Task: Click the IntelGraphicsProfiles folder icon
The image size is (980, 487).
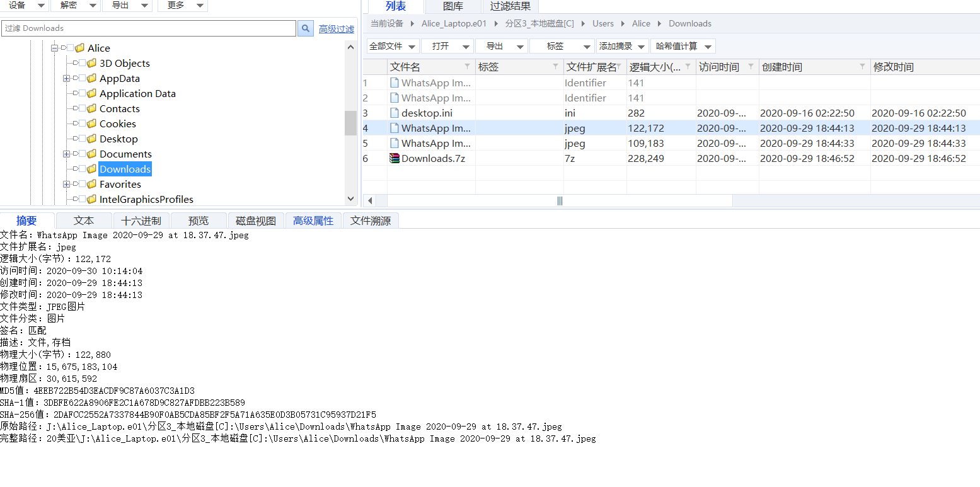Action: [x=91, y=199]
